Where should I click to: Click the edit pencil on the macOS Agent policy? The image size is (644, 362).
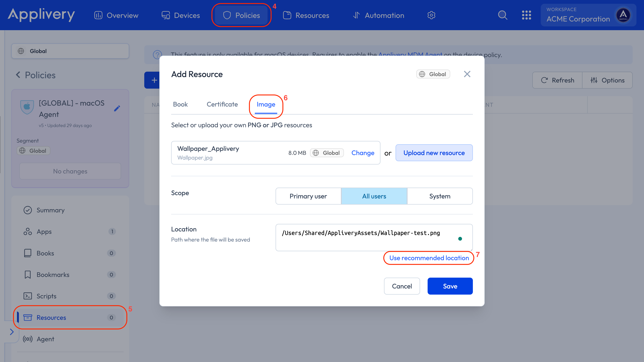point(117,108)
